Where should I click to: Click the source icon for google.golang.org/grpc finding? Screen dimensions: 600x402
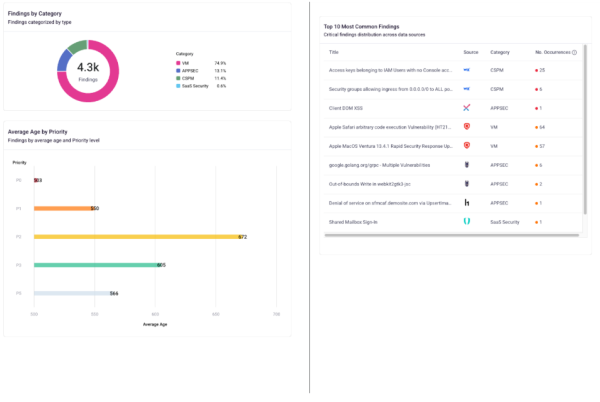467,165
